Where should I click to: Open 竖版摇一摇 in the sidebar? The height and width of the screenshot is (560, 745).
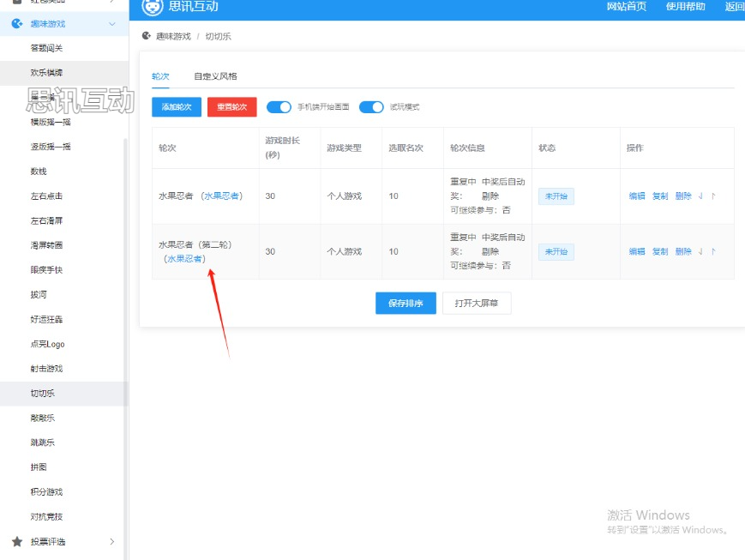tap(51, 147)
